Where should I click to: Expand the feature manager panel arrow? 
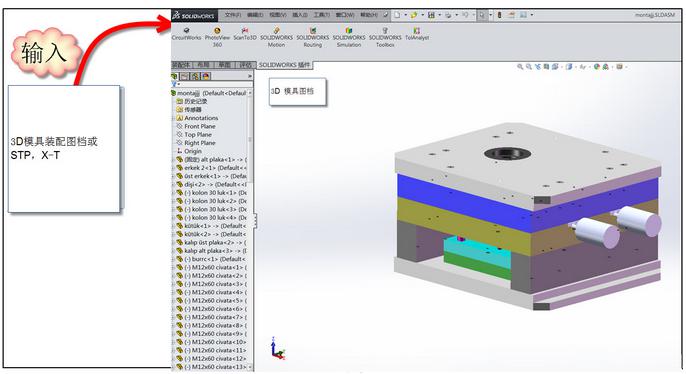pyautogui.click(x=250, y=76)
